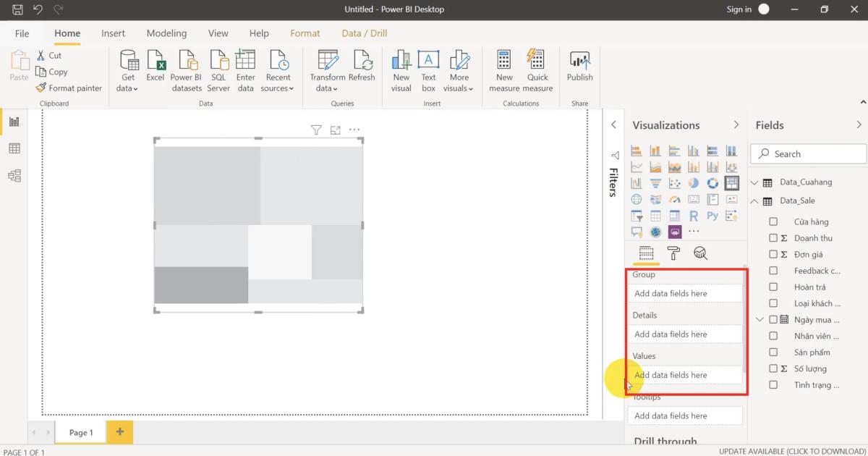Select the Python visual
Image resolution: width=868 pixels, height=456 pixels.
[712, 215]
